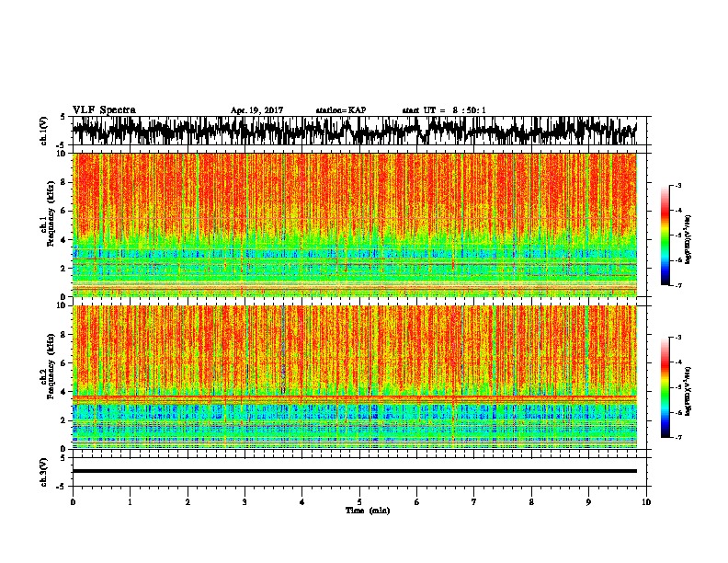This screenshot has height=563, width=728.
Task: Click the "6" kHz tick of ch.2 spectrogram
Action: 63,363
